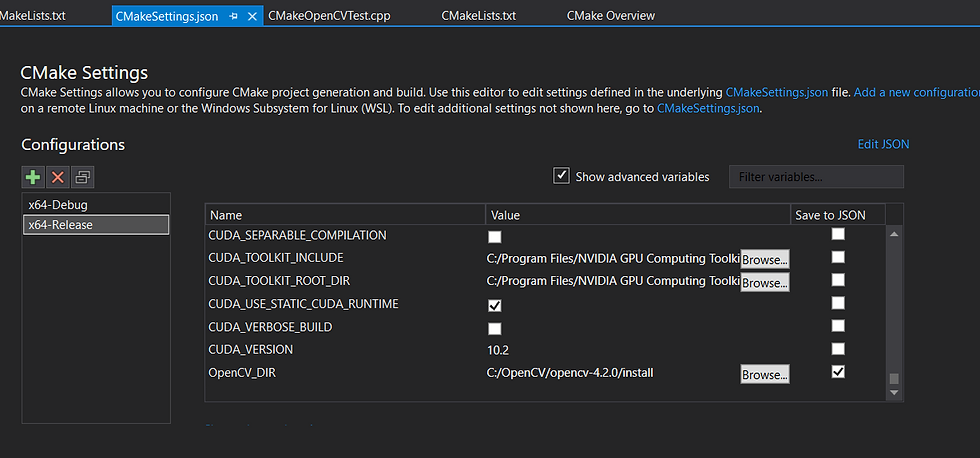Viewport: 980px width, 458px height.
Task: Enable CUDA_SEPARABLE_COMPILATION value checkbox
Action: (494, 237)
